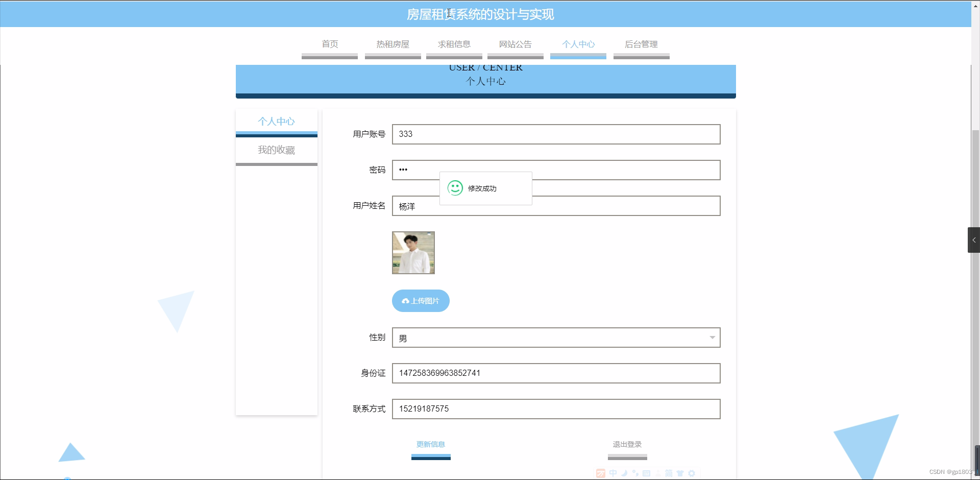The width and height of the screenshot is (980, 480).
Task: Click the Sogou logo icon on input toolbar
Action: (x=601, y=473)
